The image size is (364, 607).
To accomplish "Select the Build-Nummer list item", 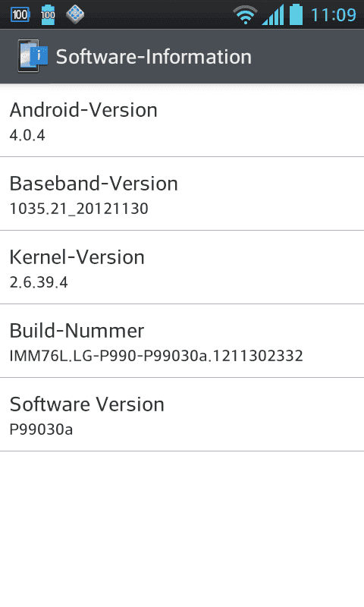I will click(x=182, y=341).
